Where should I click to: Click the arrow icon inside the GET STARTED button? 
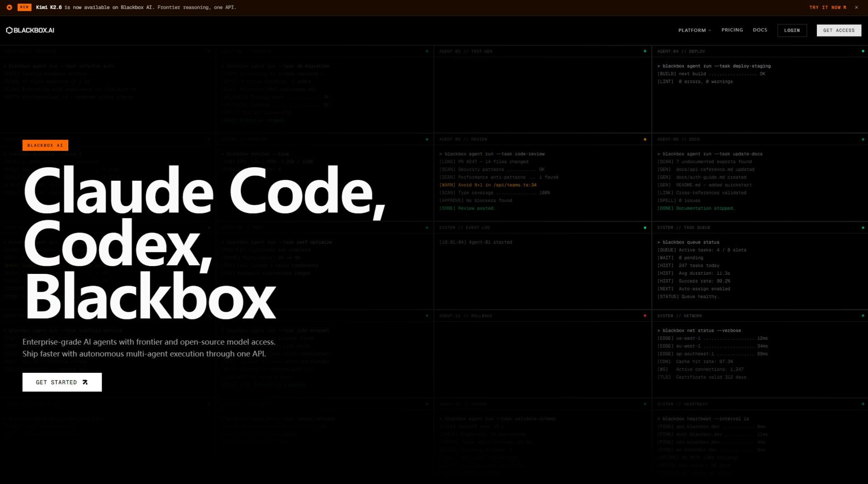(x=85, y=382)
